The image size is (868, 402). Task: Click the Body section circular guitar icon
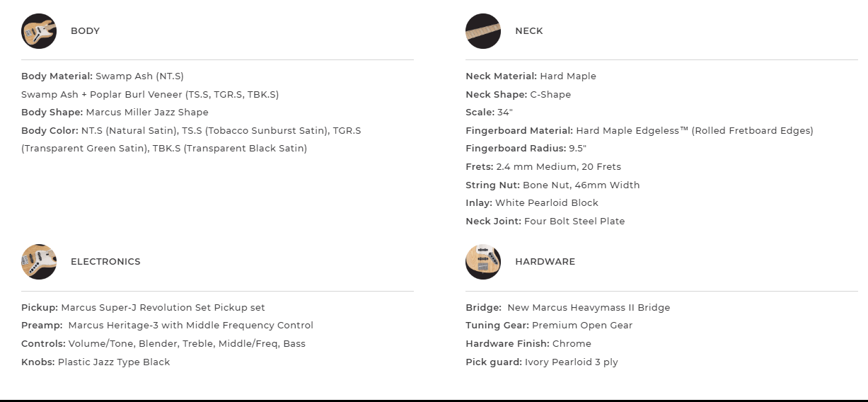click(x=39, y=31)
